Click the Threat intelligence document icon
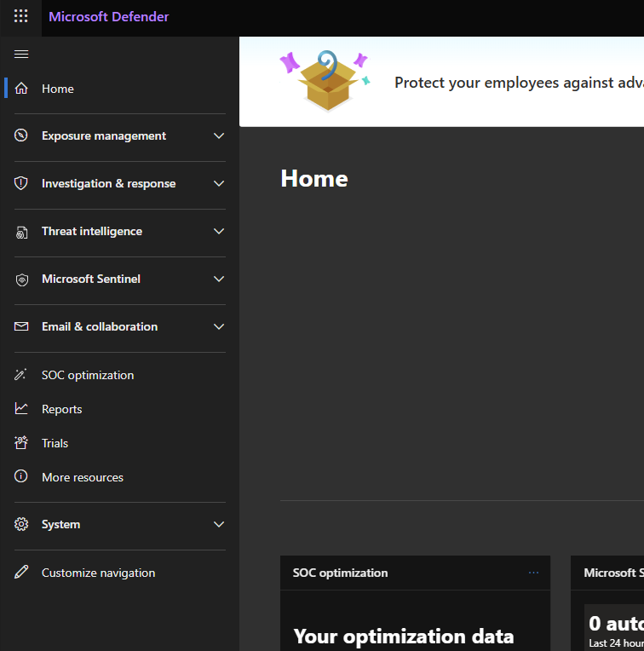The width and height of the screenshot is (644, 651). click(21, 232)
